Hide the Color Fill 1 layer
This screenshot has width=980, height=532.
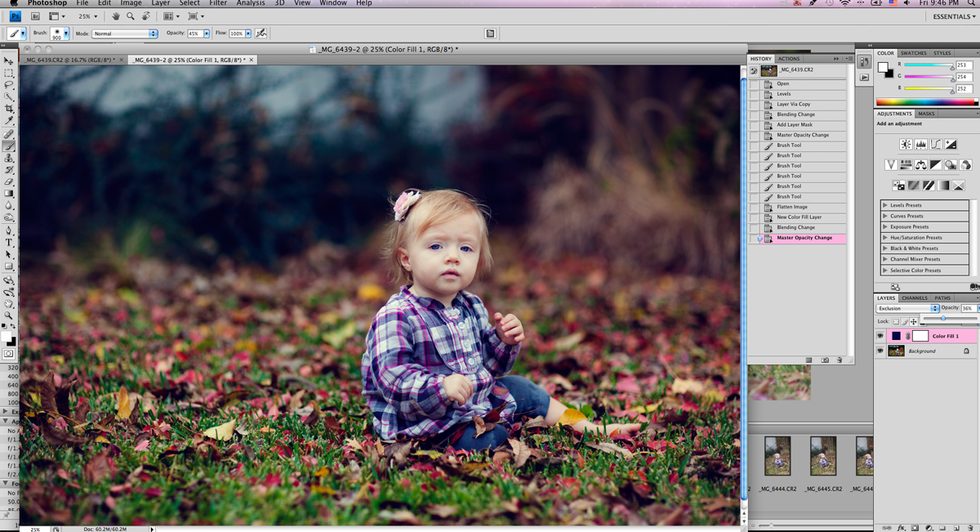880,336
